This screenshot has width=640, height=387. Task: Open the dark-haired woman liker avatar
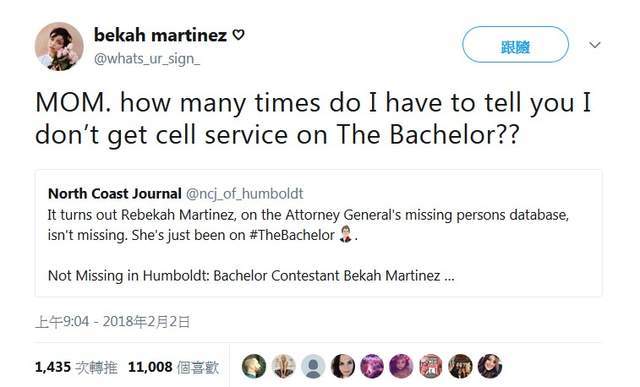(x=342, y=366)
